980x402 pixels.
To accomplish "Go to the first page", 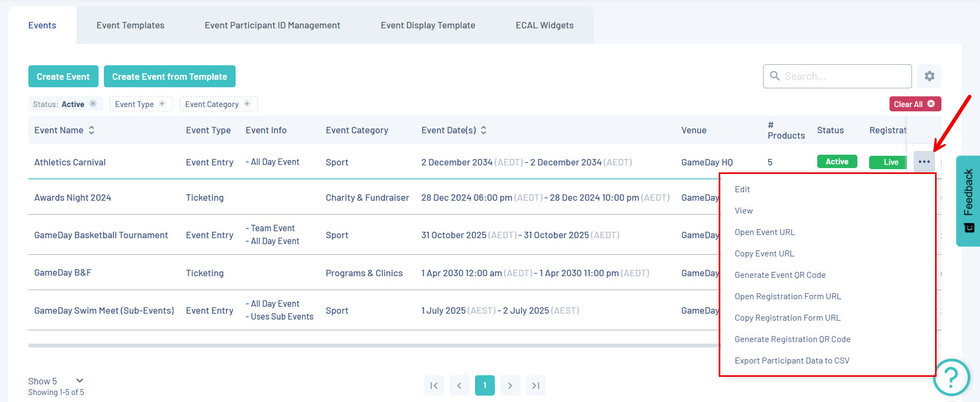I will pyautogui.click(x=434, y=385).
